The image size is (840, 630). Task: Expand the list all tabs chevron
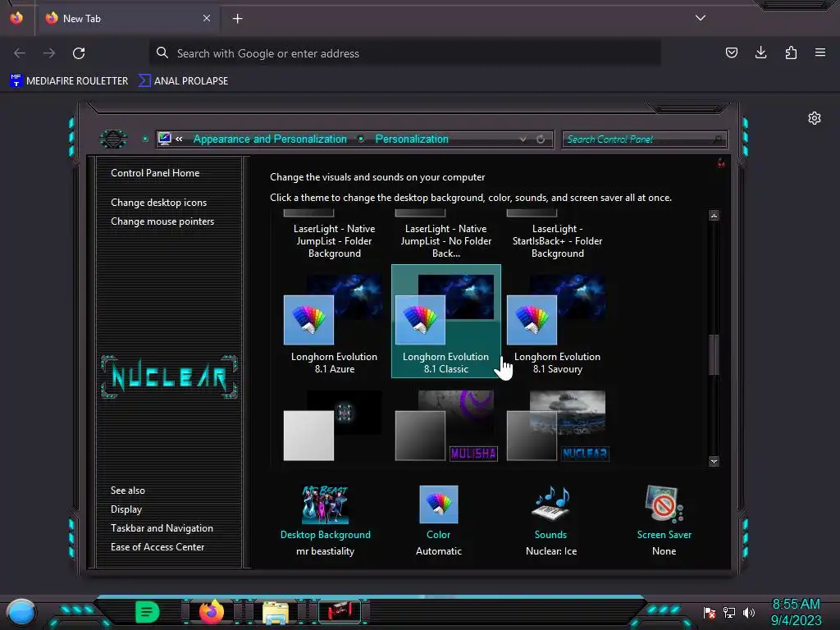pos(701,18)
